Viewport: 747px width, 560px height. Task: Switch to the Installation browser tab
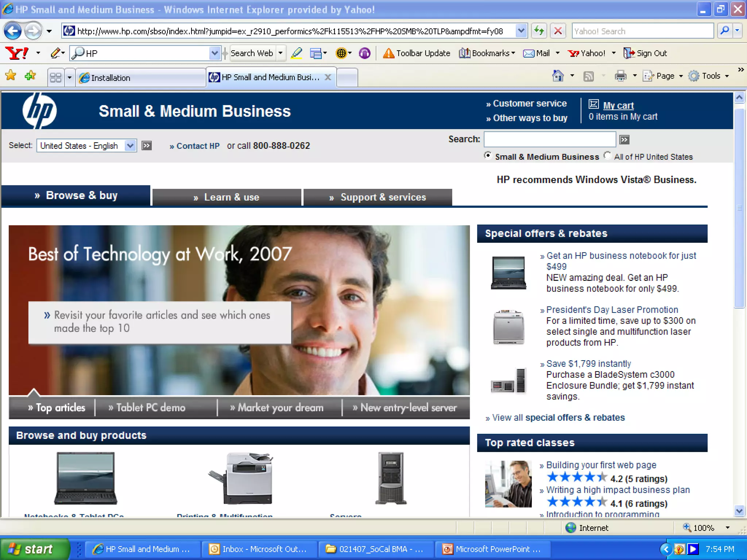click(140, 78)
